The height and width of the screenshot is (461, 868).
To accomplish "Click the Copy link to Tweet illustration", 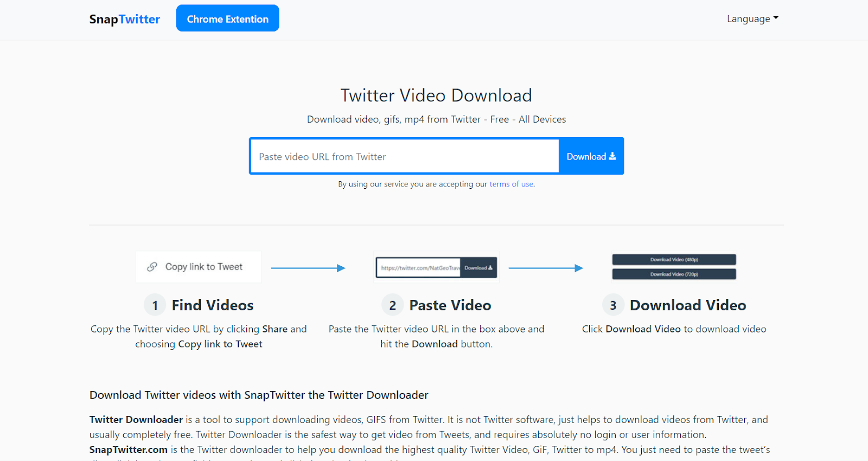I will pyautogui.click(x=199, y=267).
